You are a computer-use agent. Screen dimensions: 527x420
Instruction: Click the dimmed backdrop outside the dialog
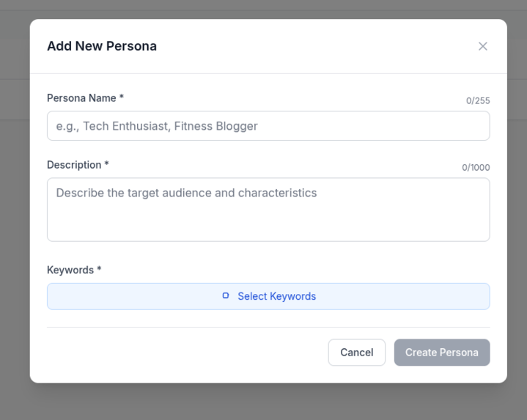(15, 220)
